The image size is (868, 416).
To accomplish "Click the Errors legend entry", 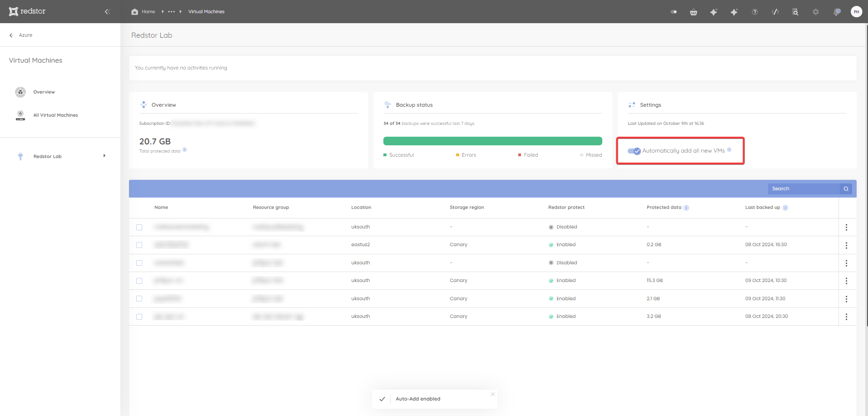I will coord(466,155).
